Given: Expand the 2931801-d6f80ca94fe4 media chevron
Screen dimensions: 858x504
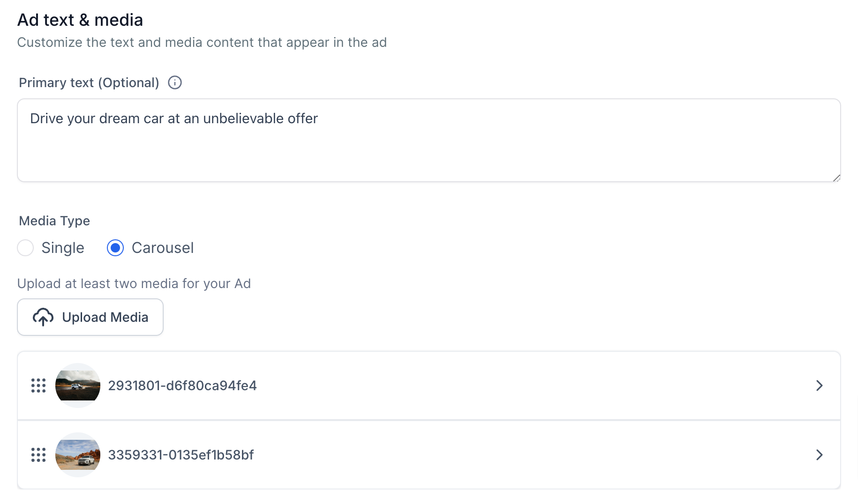Looking at the screenshot, I should tap(819, 385).
